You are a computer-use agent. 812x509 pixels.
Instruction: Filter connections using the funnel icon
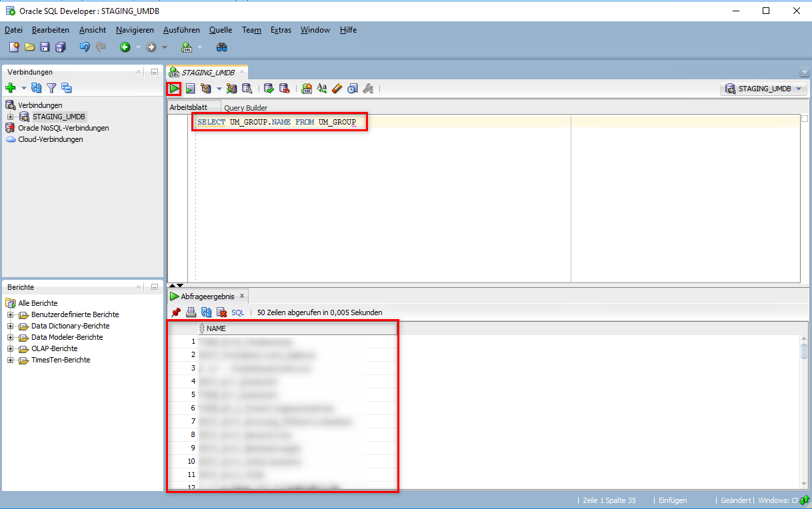coord(51,87)
